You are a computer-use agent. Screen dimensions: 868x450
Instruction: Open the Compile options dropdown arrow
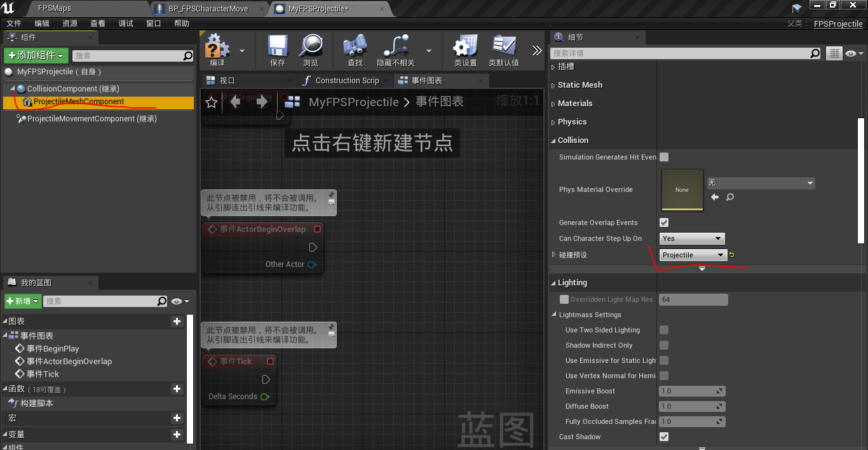coord(242,51)
